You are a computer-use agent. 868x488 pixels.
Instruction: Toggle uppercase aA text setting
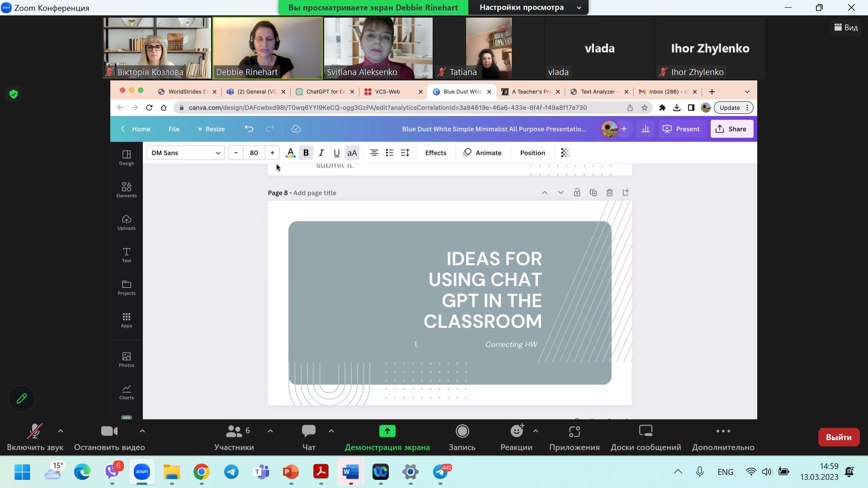pos(352,153)
